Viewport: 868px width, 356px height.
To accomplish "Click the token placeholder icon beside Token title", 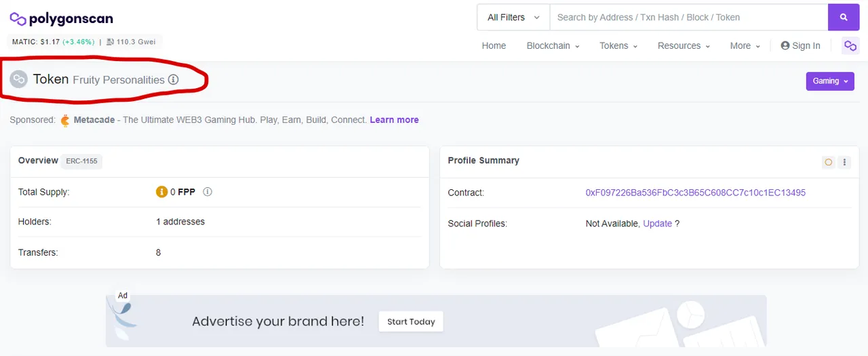I will (x=19, y=79).
